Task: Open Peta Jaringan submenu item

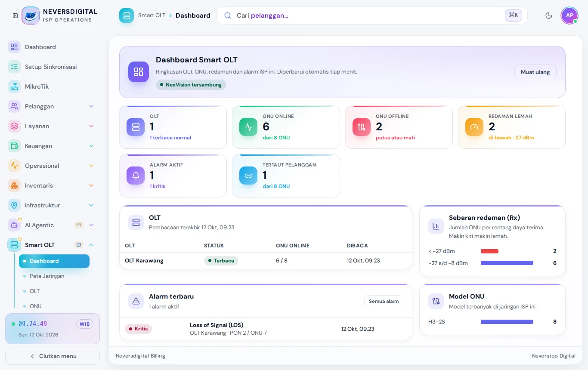Action: coord(54,276)
